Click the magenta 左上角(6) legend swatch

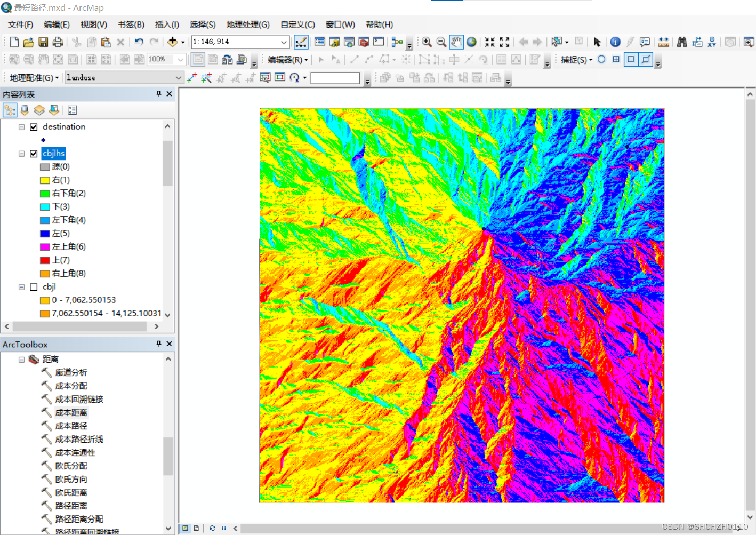click(45, 247)
